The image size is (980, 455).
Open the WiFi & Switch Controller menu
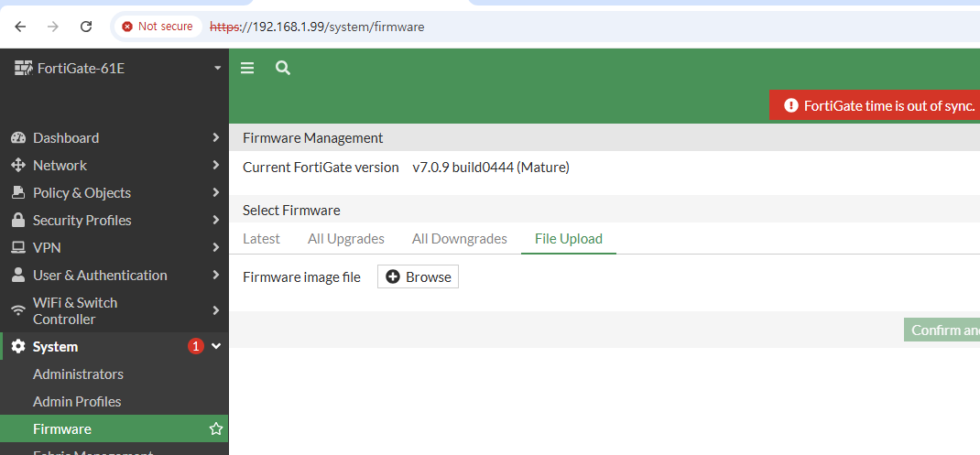[75, 310]
